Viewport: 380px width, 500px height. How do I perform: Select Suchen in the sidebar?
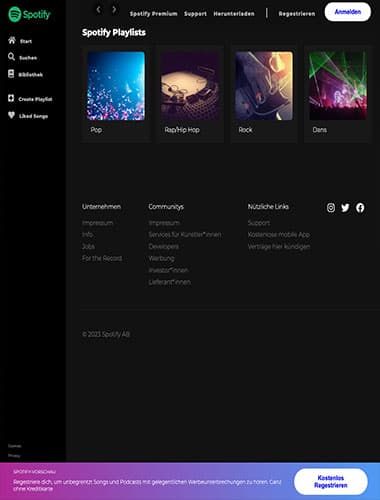point(28,58)
